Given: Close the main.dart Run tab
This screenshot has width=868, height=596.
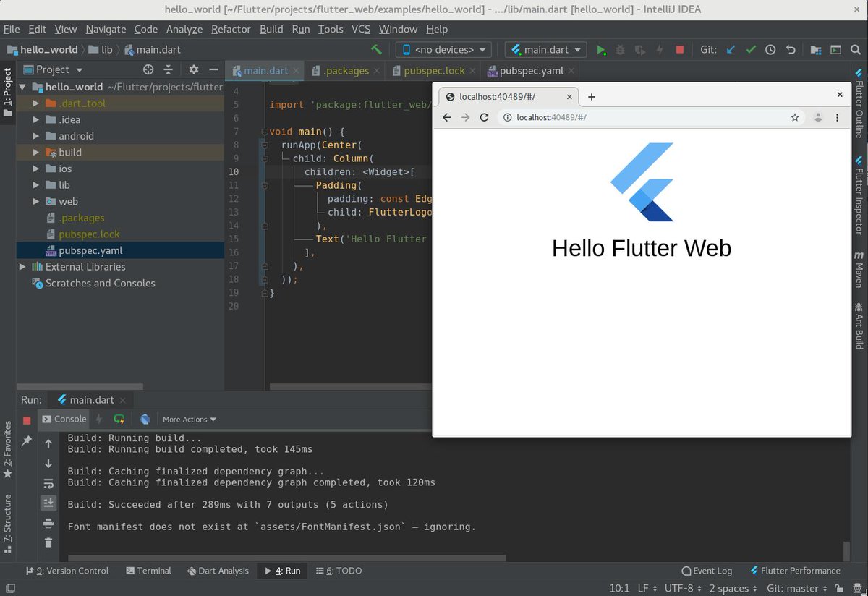Looking at the screenshot, I should (x=122, y=400).
